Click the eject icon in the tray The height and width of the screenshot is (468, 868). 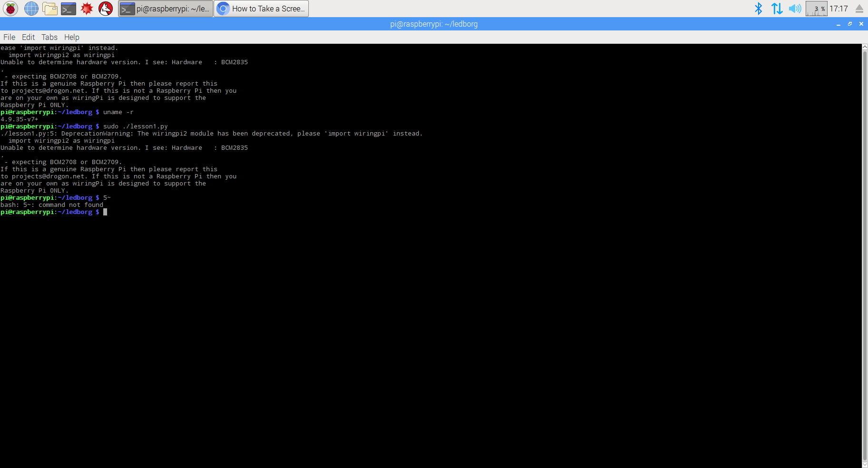pos(859,9)
